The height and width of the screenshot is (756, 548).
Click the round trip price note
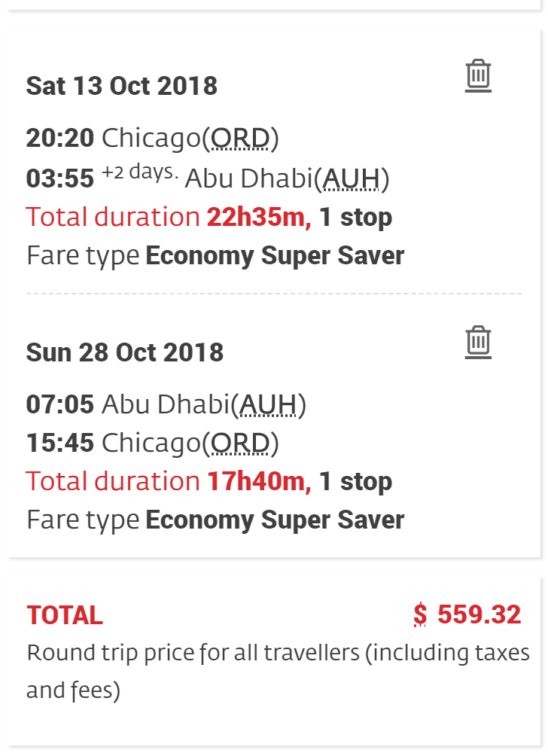(277, 670)
